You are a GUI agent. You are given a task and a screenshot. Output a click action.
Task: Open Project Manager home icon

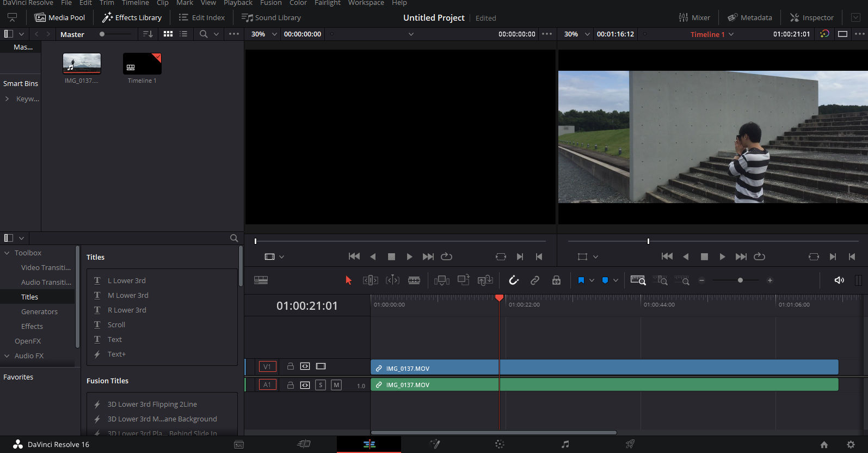[x=824, y=444]
